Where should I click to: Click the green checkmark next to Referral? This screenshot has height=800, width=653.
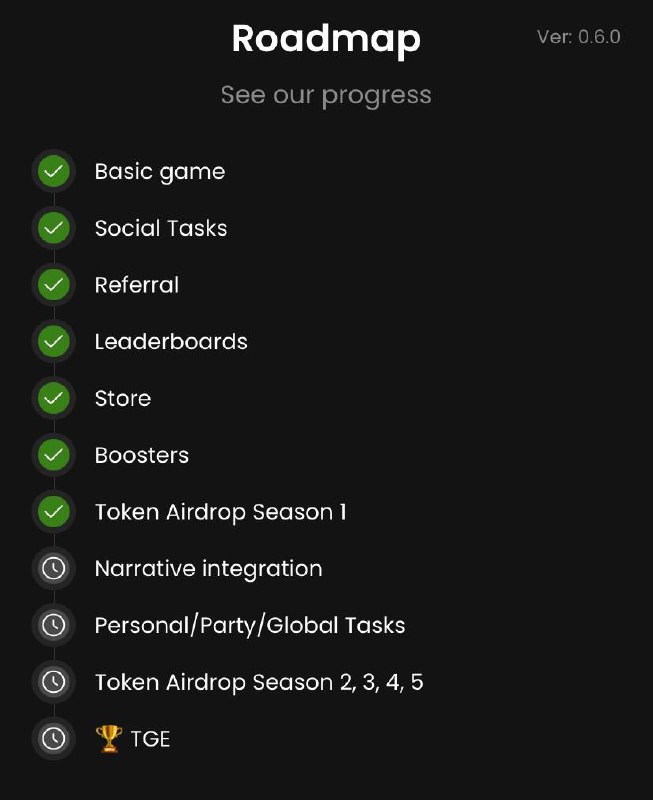[x=54, y=284]
